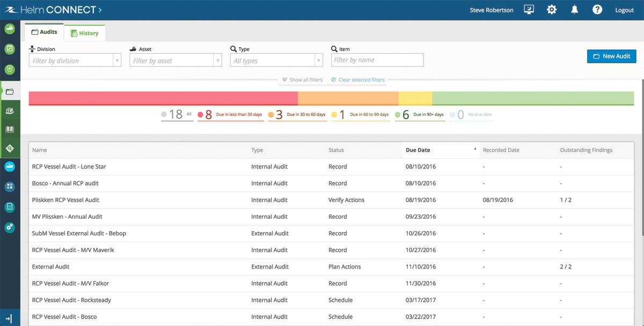Sort the table by the Due Date column
The image size is (644, 326).
click(418, 150)
